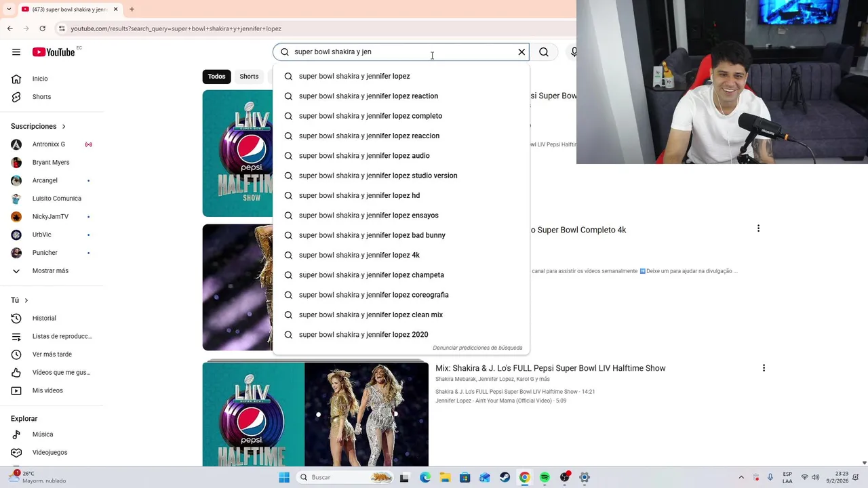
Task: Click the browser address bar URL
Action: (x=176, y=28)
